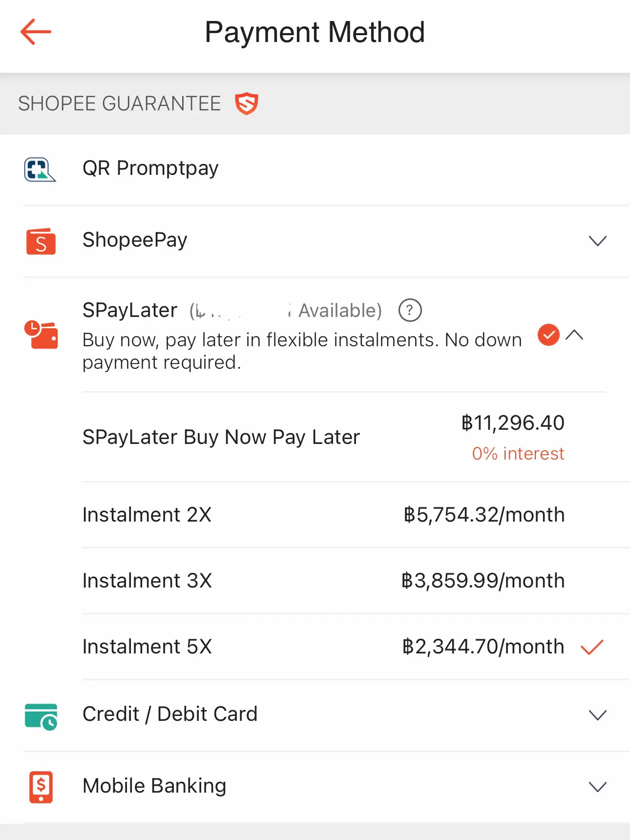The height and width of the screenshot is (840, 630).
Task: Tap the QR Promptpay icon
Action: [40, 169]
